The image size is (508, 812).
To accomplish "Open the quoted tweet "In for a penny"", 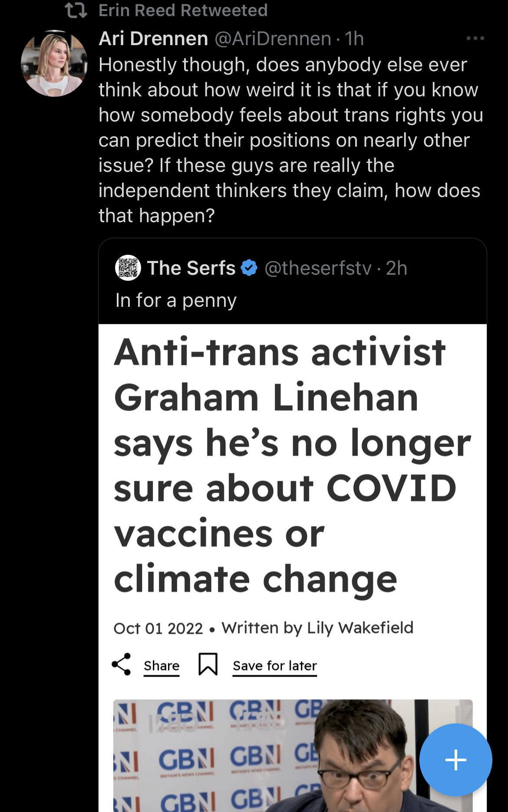I will tap(176, 300).
